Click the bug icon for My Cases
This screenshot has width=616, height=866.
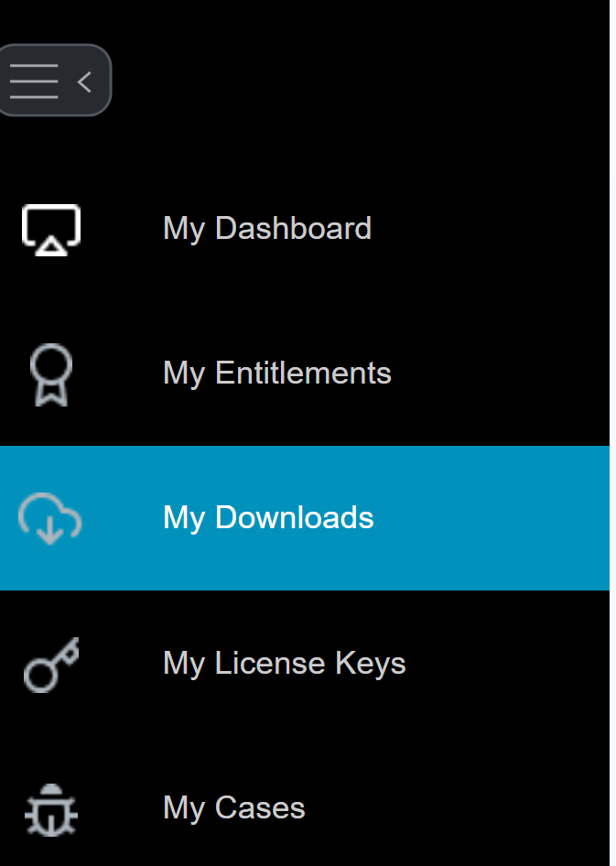tap(51, 809)
